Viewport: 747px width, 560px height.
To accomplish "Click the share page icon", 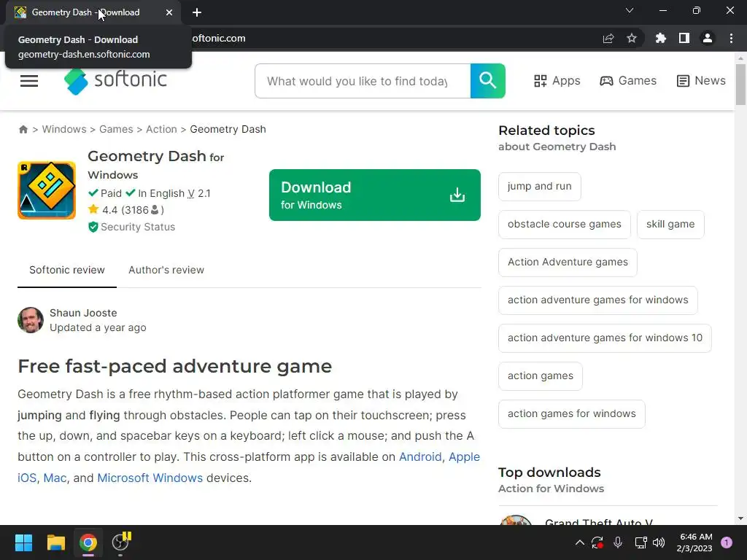I will 608,38.
